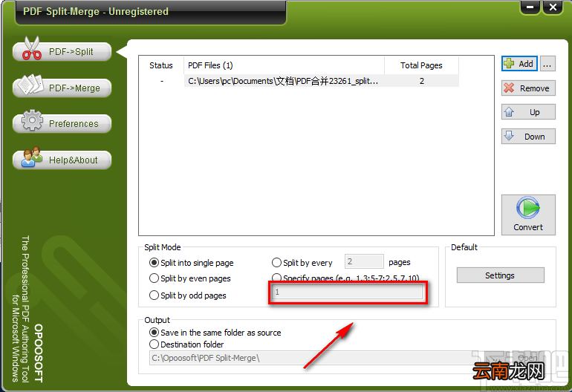
Task: Click the Status column header
Action: pyautogui.click(x=161, y=65)
